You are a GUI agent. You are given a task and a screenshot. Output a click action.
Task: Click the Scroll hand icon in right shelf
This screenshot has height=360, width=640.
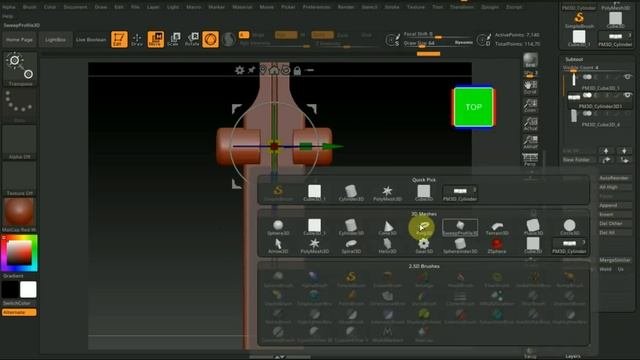530,87
